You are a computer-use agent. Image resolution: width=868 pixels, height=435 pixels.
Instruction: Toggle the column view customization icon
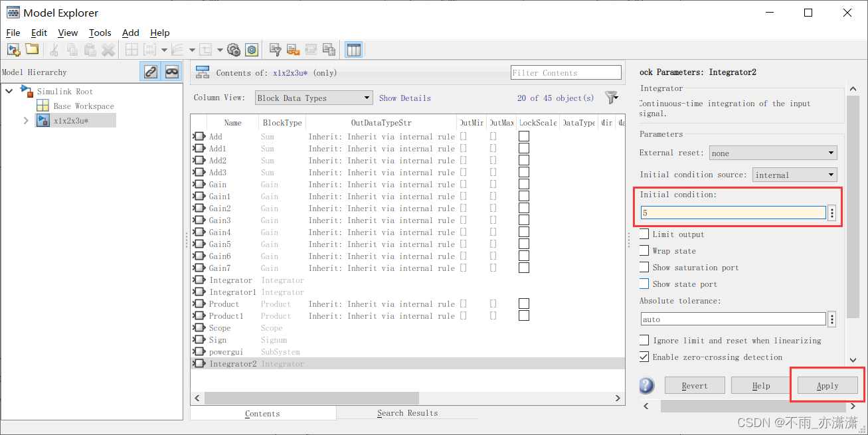click(354, 49)
